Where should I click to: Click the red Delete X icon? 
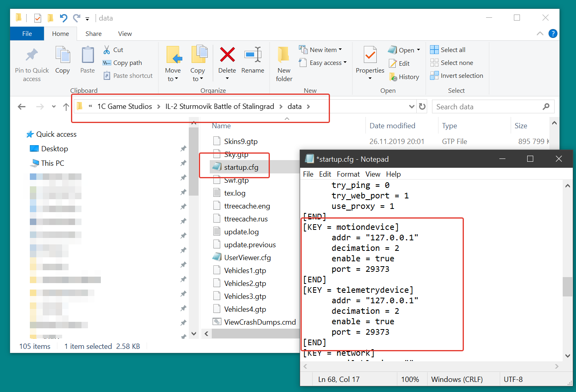click(227, 54)
